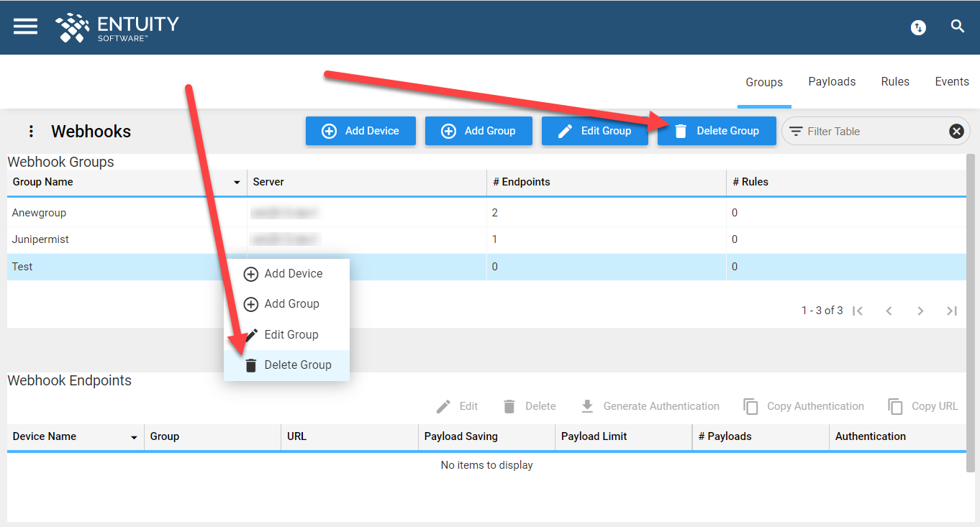
Task: Click the Junipermist endpoints count 1
Action: [x=495, y=239]
